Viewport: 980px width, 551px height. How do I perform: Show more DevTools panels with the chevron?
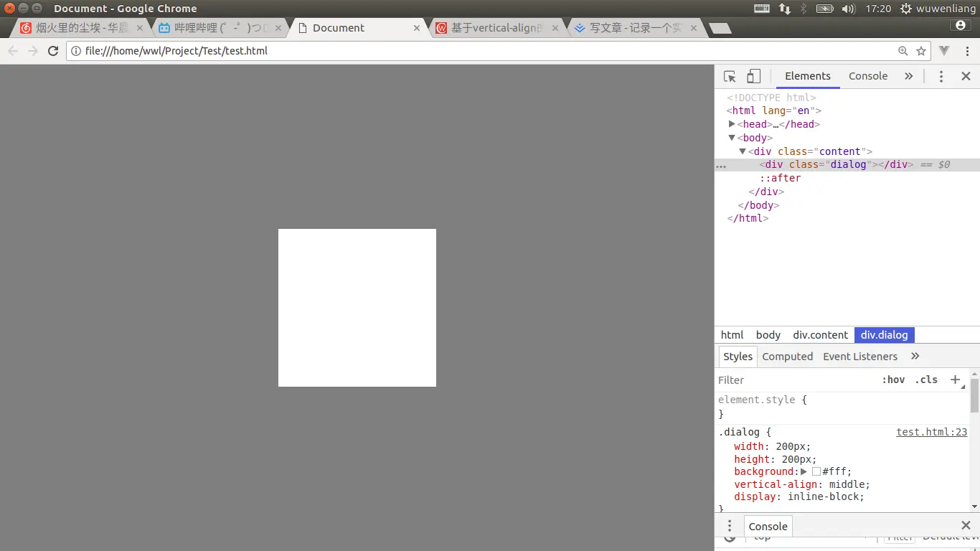[908, 76]
